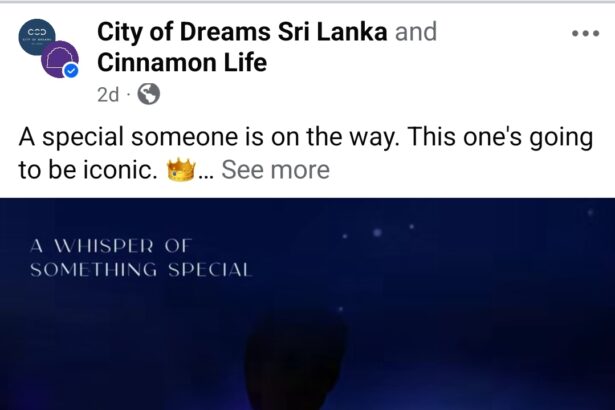Click the 'Something Special' text in image
Image resolution: width=615 pixels, height=410 pixels.
tap(141, 270)
